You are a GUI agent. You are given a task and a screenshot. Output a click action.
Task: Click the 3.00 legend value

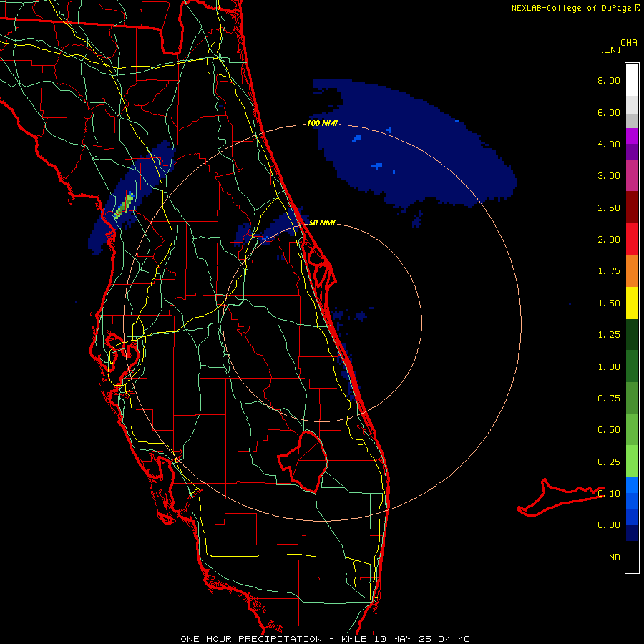click(609, 176)
